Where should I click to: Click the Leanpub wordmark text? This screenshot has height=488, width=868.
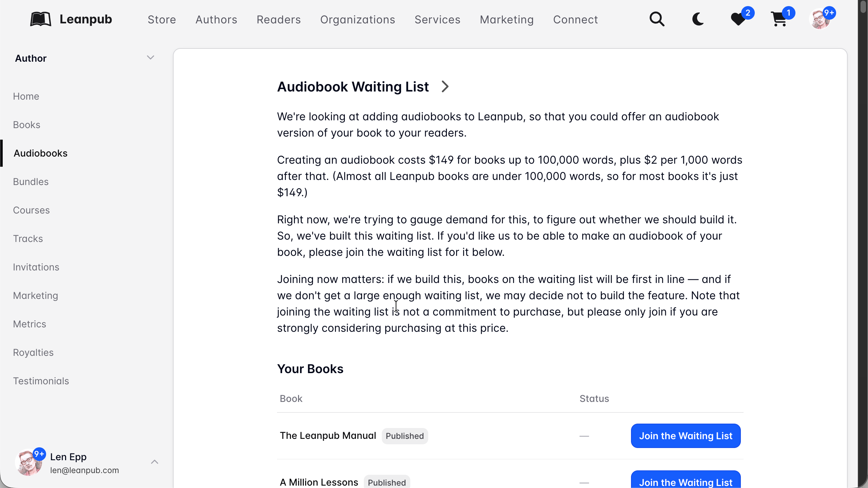coord(86,19)
